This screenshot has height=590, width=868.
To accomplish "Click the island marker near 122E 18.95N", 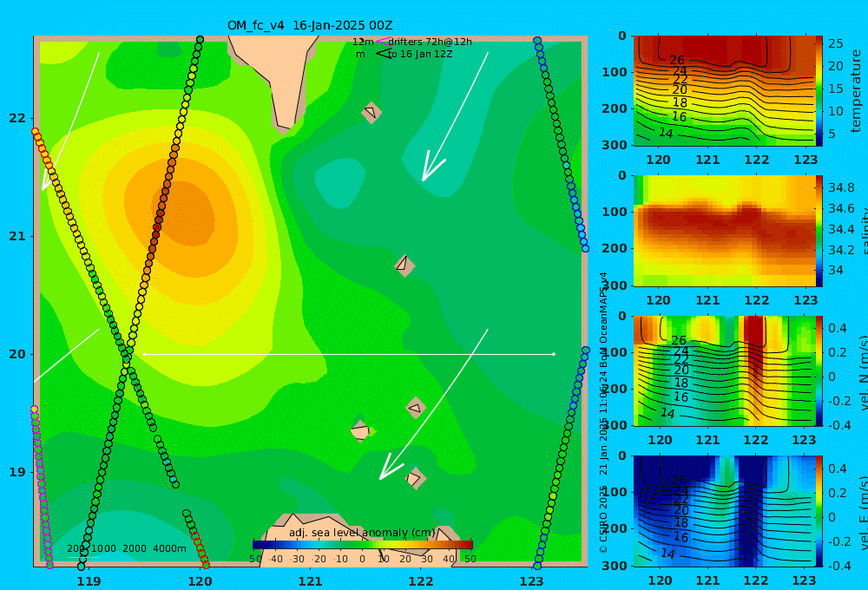I will pos(415,478).
